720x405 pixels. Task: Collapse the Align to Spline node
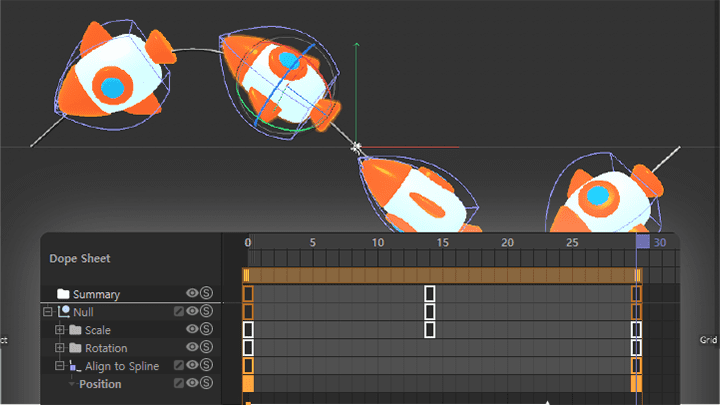tap(60, 366)
